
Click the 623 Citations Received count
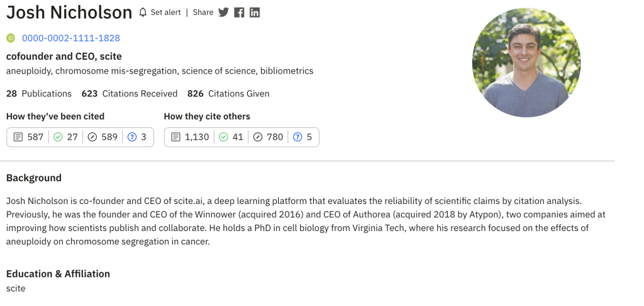[130, 94]
